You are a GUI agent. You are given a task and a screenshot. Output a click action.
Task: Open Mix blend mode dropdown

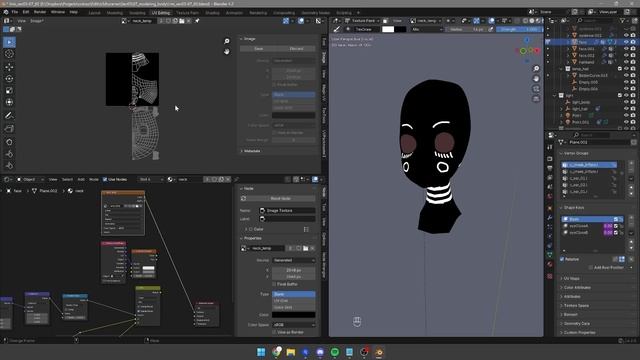426,29
